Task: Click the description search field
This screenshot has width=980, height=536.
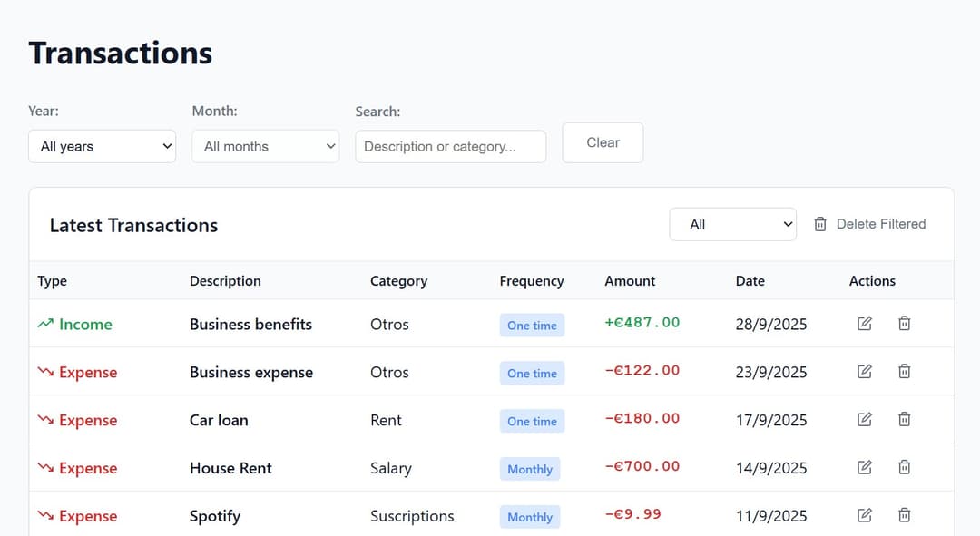Action: coord(450,146)
